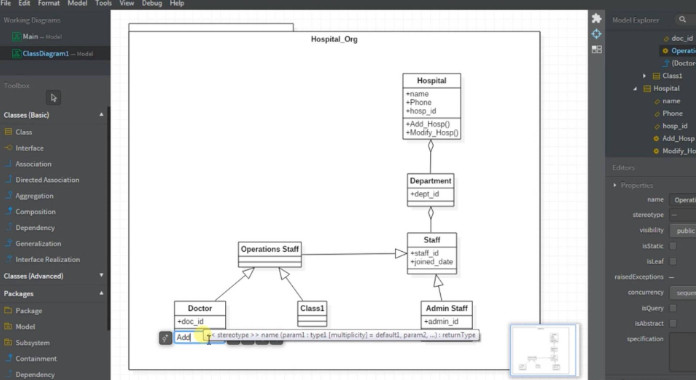696x380 pixels.
Task: Choose the Package tool icon
Action: pyautogui.click(x=8, y=311)
